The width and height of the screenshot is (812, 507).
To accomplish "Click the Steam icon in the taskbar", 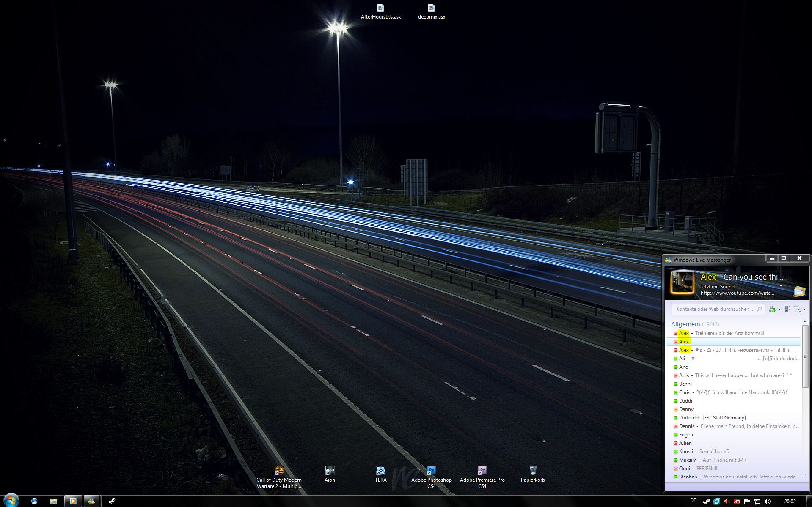I will point(112,501).
